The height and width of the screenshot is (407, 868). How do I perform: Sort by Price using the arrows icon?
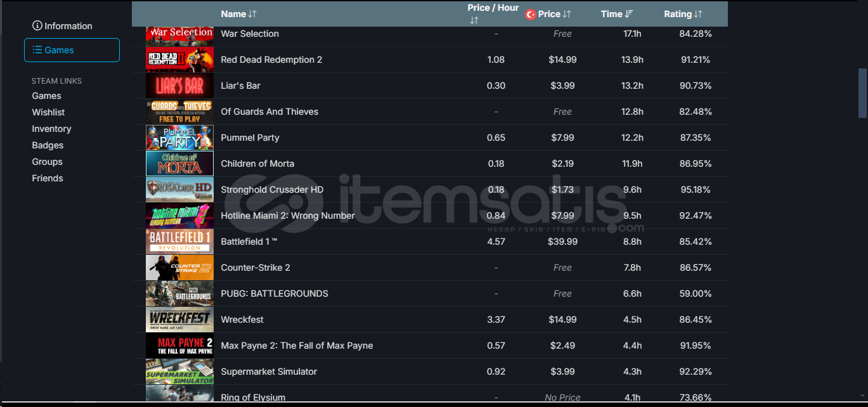(x=567, y=14)
